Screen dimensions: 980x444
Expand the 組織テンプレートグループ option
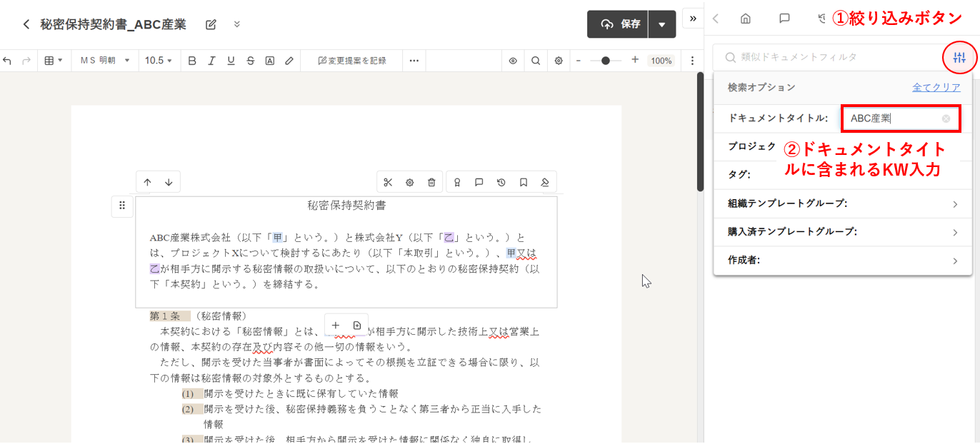[843, 203]
